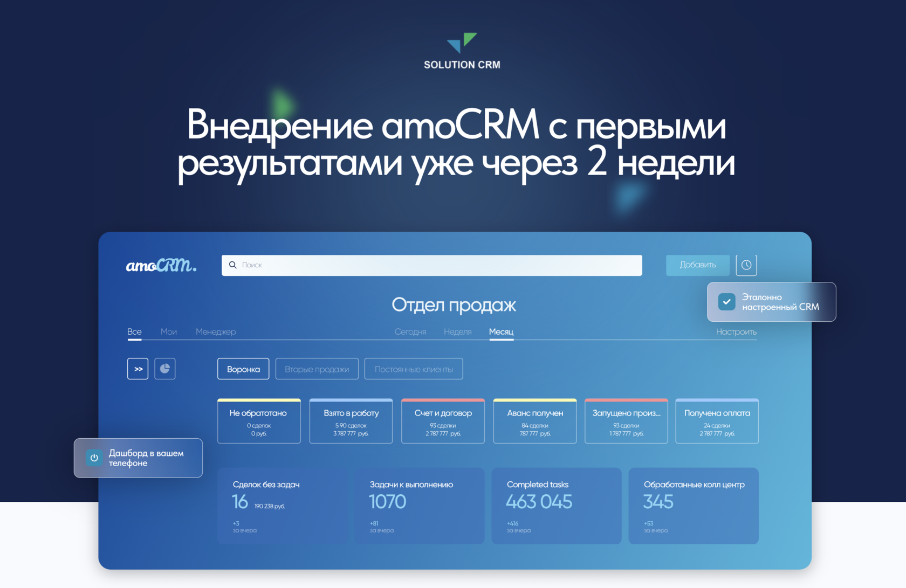Click the Внедрение amoCRM headline

[456, 144]
